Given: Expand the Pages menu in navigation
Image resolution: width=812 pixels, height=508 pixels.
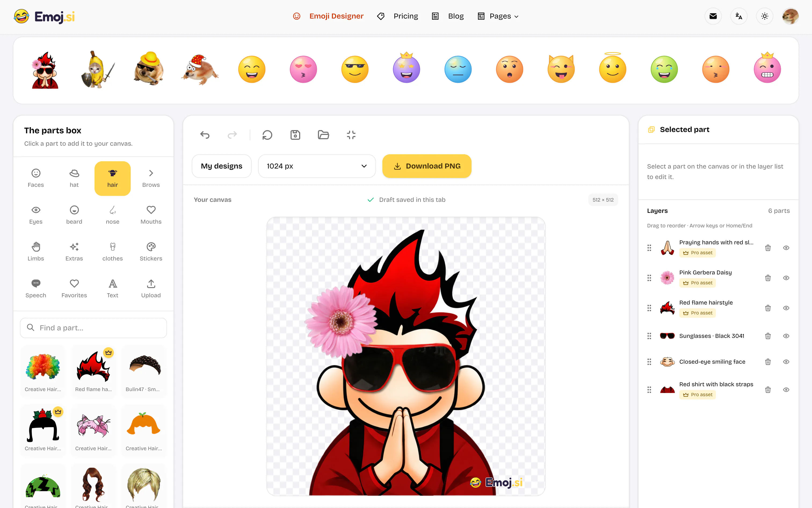Looking at the screenshot, I should coord(498,16).
